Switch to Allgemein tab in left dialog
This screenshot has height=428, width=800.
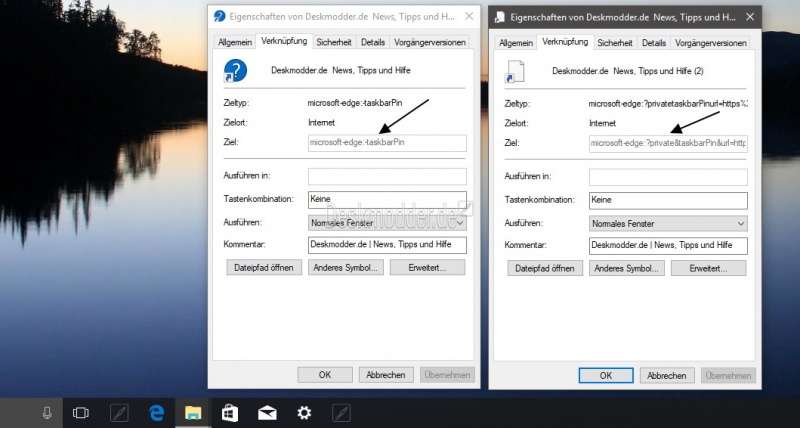click(x=235, y=42)
